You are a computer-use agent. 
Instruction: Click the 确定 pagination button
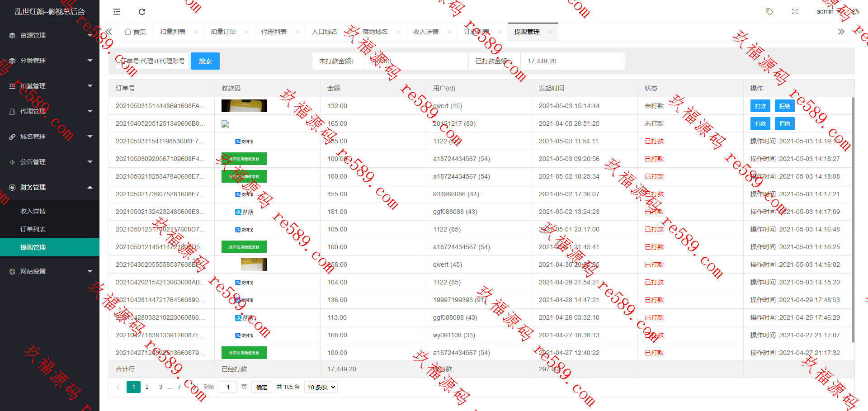[x=262, y=387]
